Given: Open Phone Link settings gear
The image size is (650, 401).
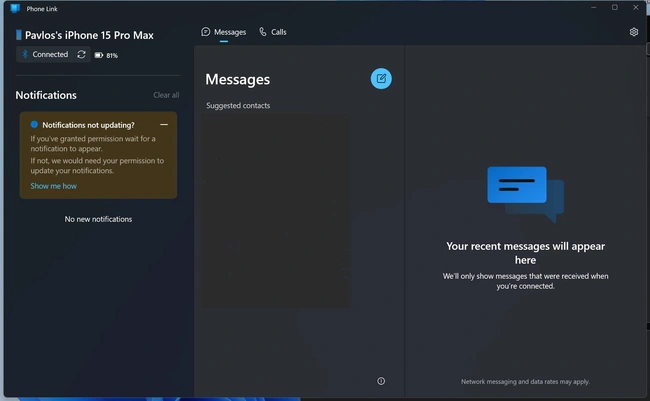Looking at the screenshot, I should [x=634, y=32].
